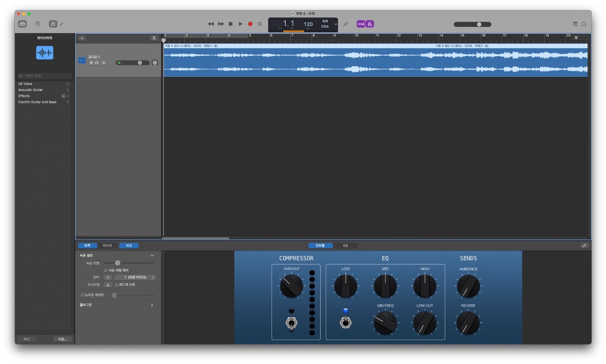Switch to the 마스터 tab
This screenshot has width=606, height=364.
coord(107,245)
